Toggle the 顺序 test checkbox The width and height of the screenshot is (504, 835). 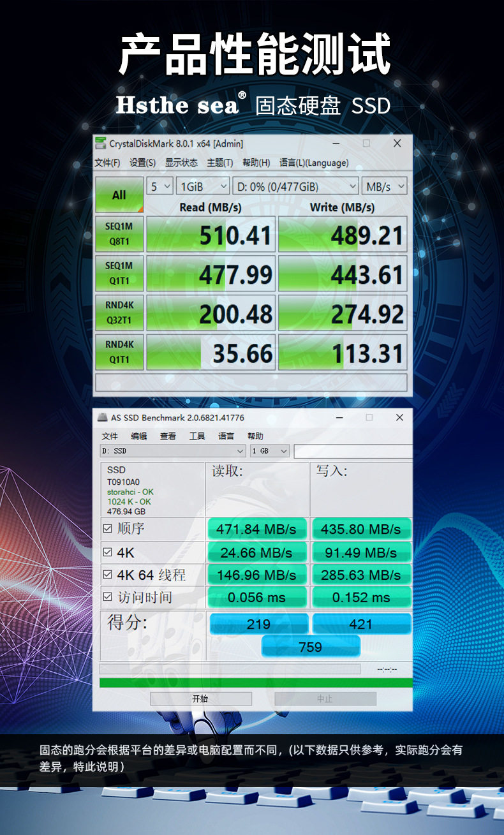point(107,528)
